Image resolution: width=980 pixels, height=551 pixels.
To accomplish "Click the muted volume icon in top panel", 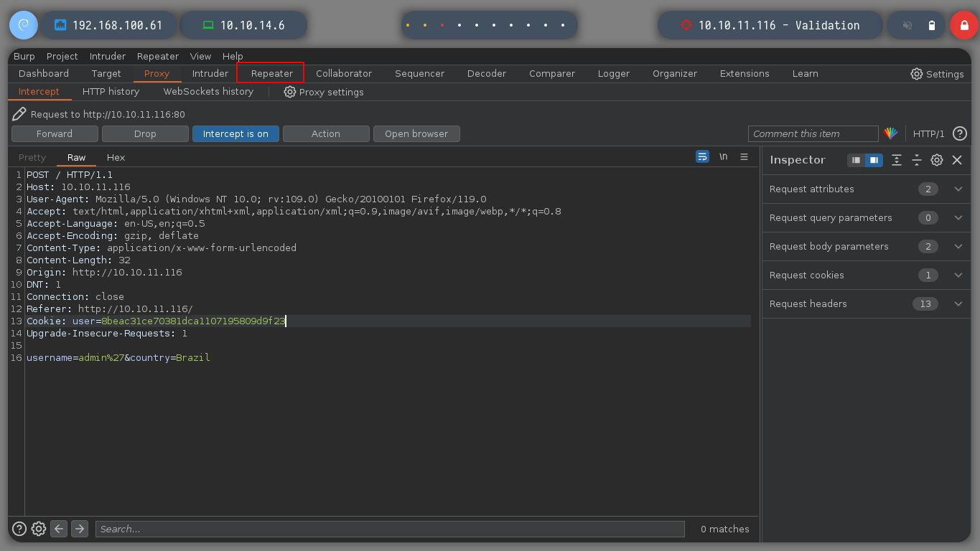I will tap(907, 25).
